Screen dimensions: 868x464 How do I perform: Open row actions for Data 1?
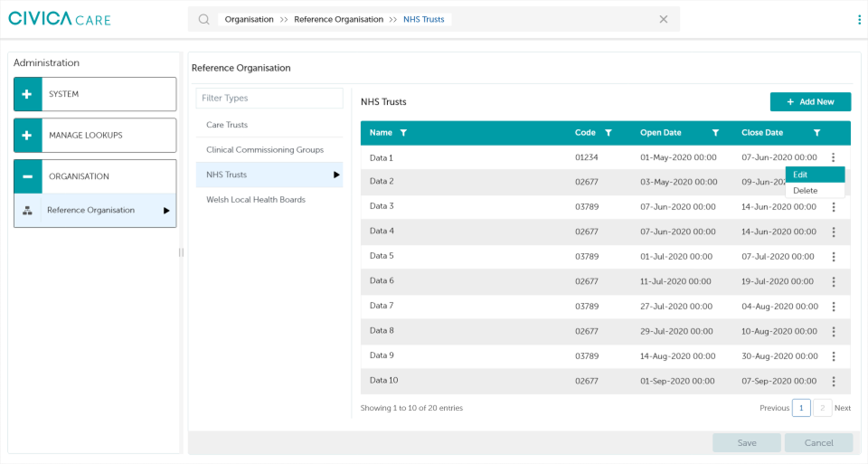pos(833,157)
